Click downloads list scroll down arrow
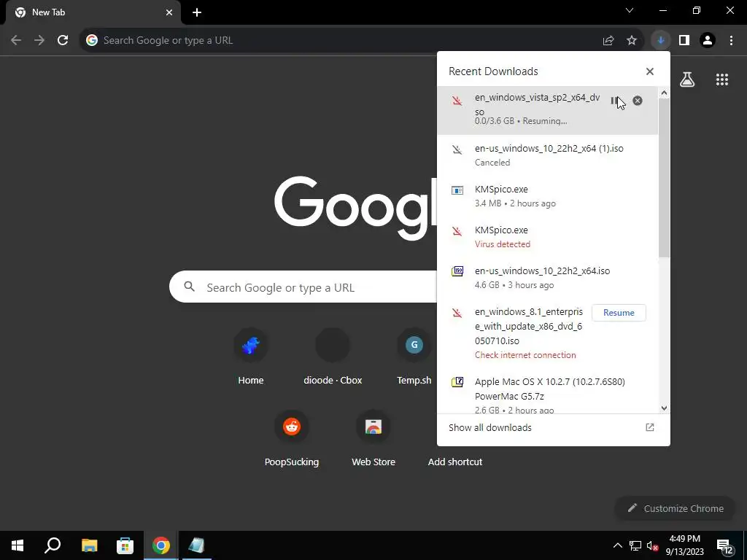 [x=664, y=408]
